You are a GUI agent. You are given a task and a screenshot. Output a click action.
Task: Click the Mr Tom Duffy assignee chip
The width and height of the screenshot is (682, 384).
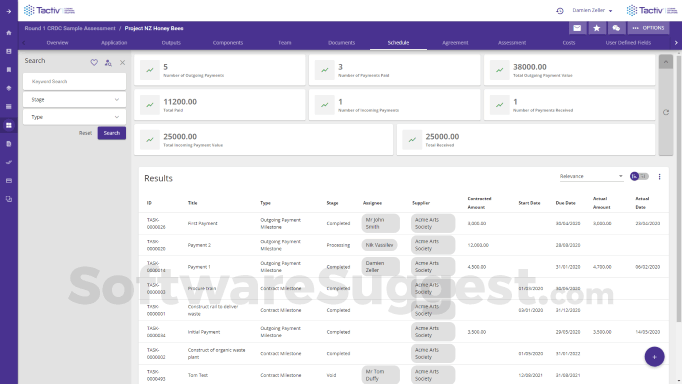[381, 375]
